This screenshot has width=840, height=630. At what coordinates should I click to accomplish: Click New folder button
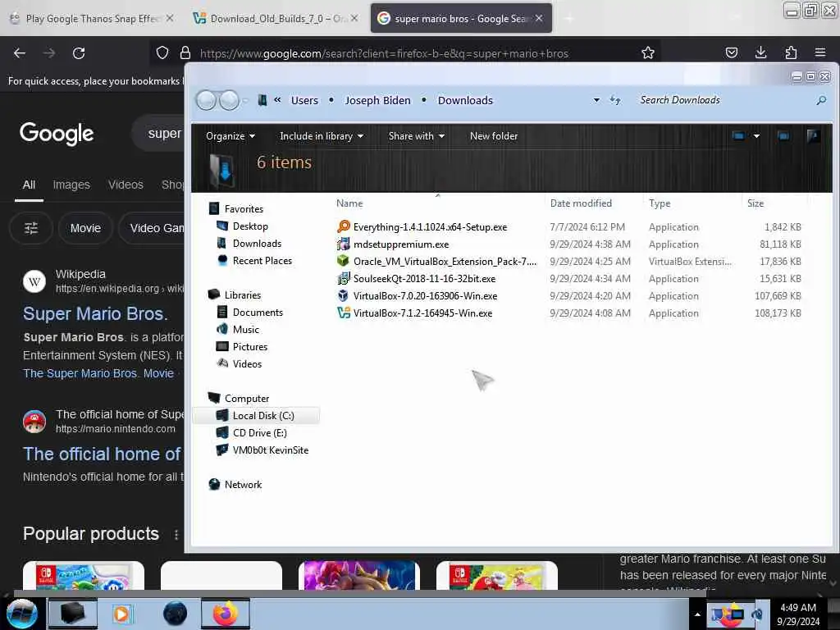(493, 136)
